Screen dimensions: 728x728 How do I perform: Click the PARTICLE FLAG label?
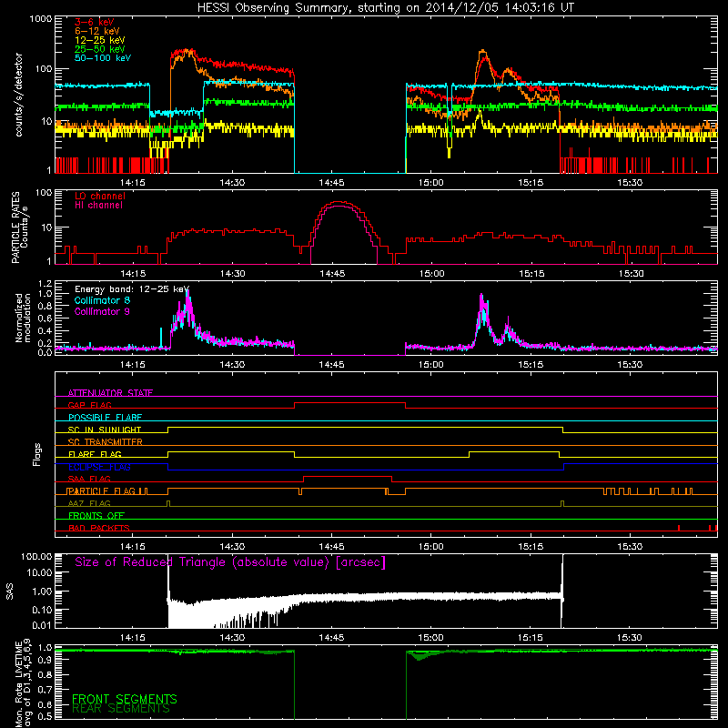tap(102, 490)
